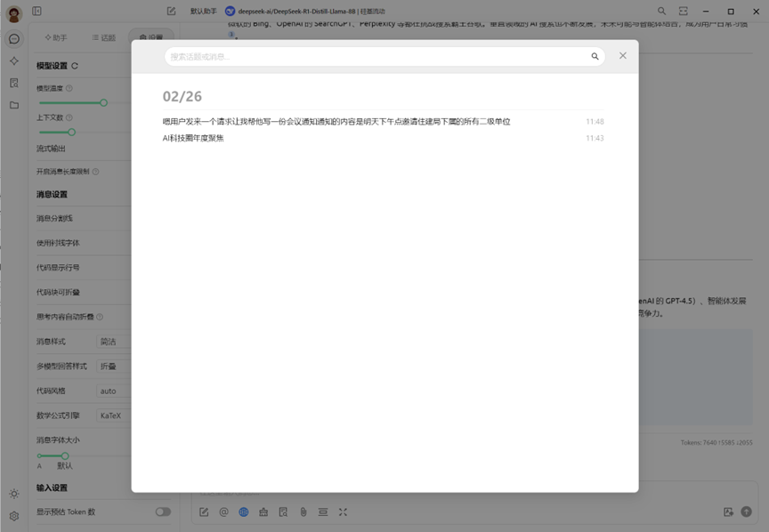This screenshot has width=769, height=532.
Task: Enable web search with the globe icon
Action: 243,512
